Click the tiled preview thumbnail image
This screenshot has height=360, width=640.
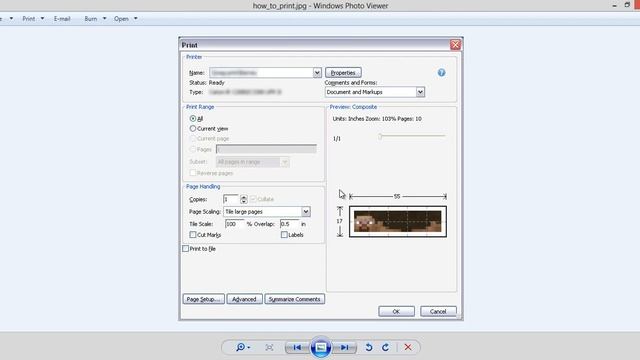pos(398,221)
